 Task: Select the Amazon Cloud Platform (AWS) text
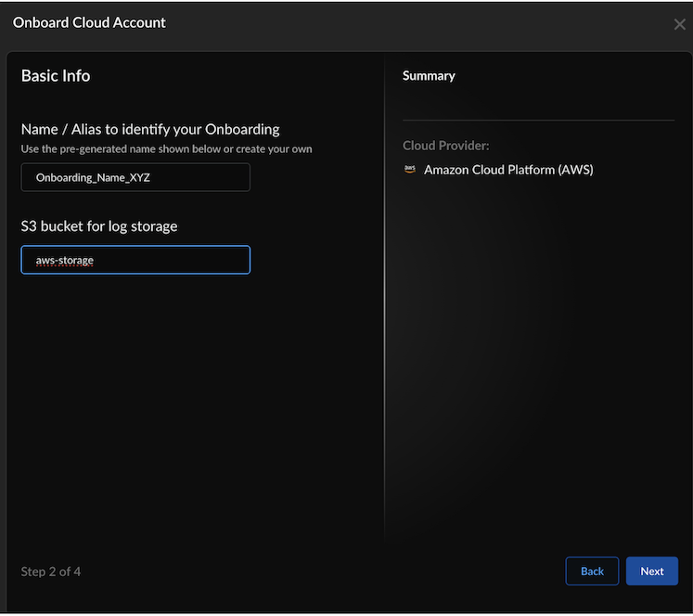point(507,170)
